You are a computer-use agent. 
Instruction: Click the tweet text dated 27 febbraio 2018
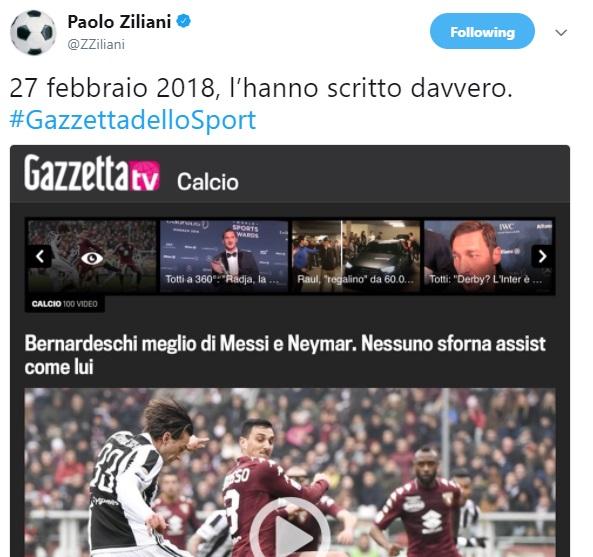point(261,88)
